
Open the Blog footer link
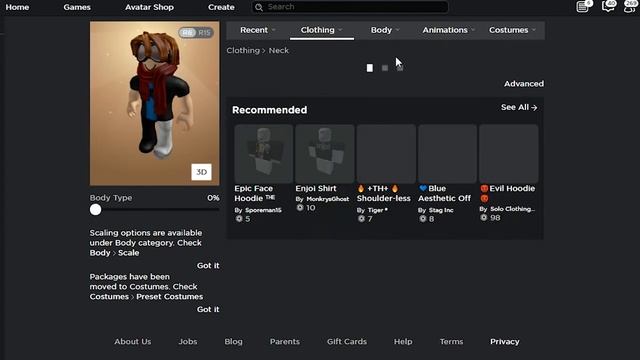(233, 342)
